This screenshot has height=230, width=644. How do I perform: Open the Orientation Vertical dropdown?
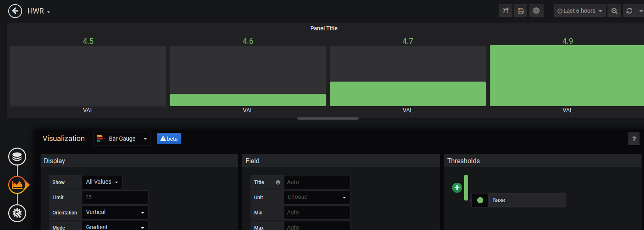(x=115, y=212)
